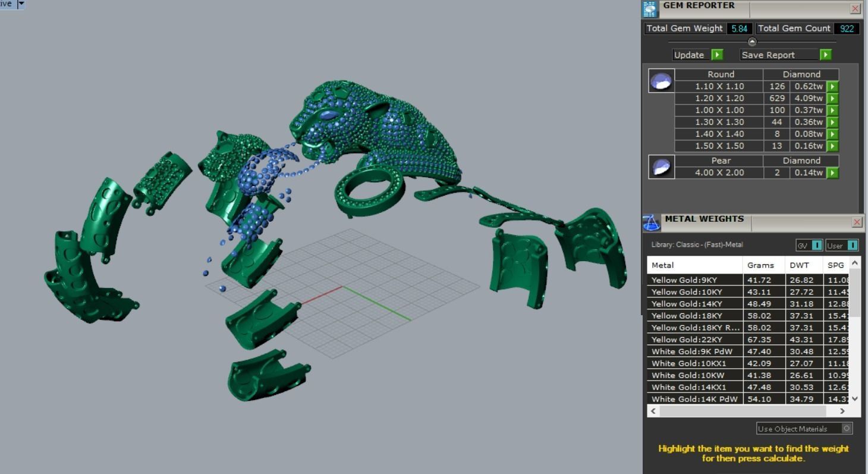
Task: Click the Grams column header
Action: [x=764, y=265]
